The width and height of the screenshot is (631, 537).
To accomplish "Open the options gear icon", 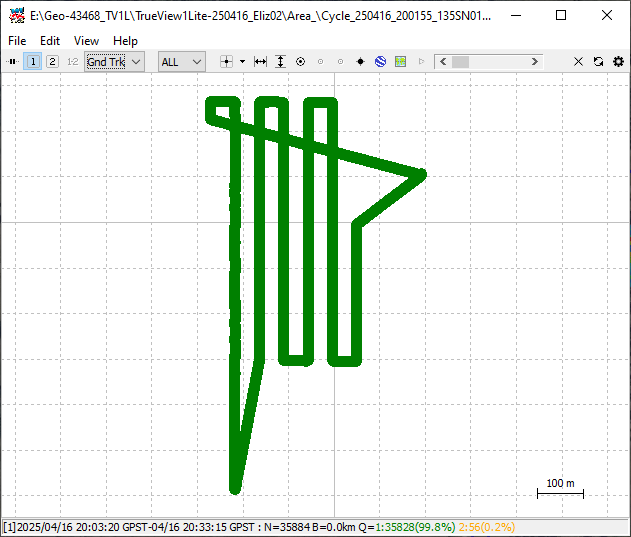I will (x=619, y=62).
